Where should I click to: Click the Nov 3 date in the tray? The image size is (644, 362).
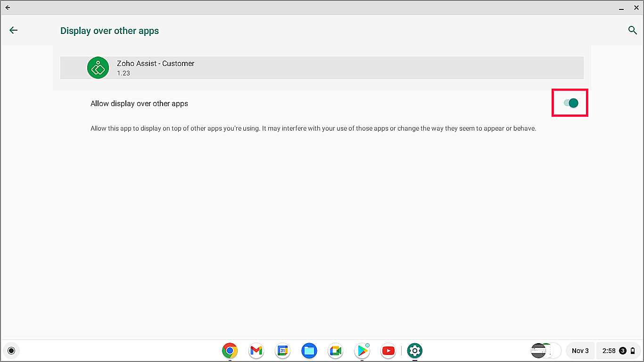[580, 351]
